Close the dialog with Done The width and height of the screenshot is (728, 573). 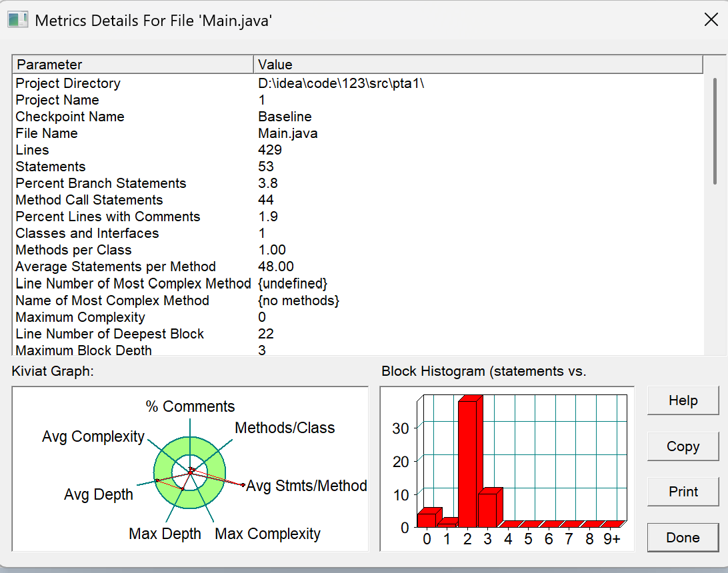click(x=683, y=538)
